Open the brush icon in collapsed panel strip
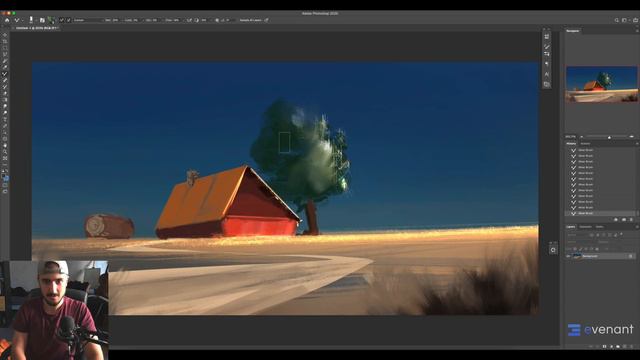This screenshot has height=360, width=640. pos(547,47)
